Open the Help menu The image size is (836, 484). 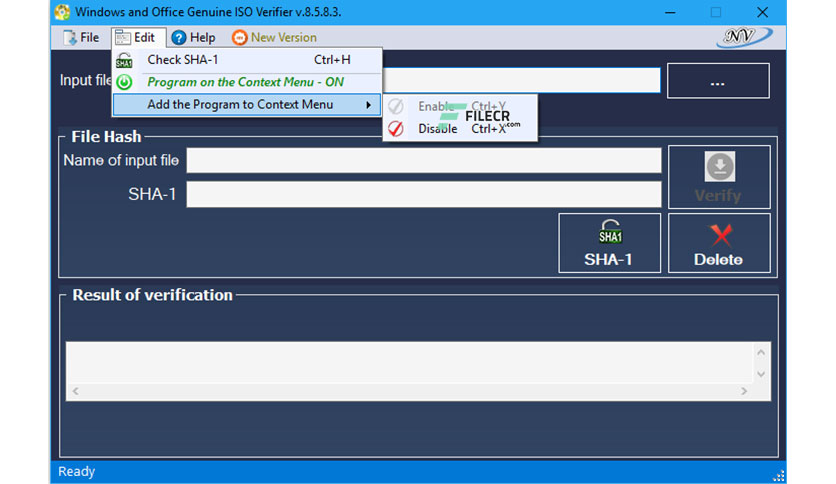click(193, 37)
